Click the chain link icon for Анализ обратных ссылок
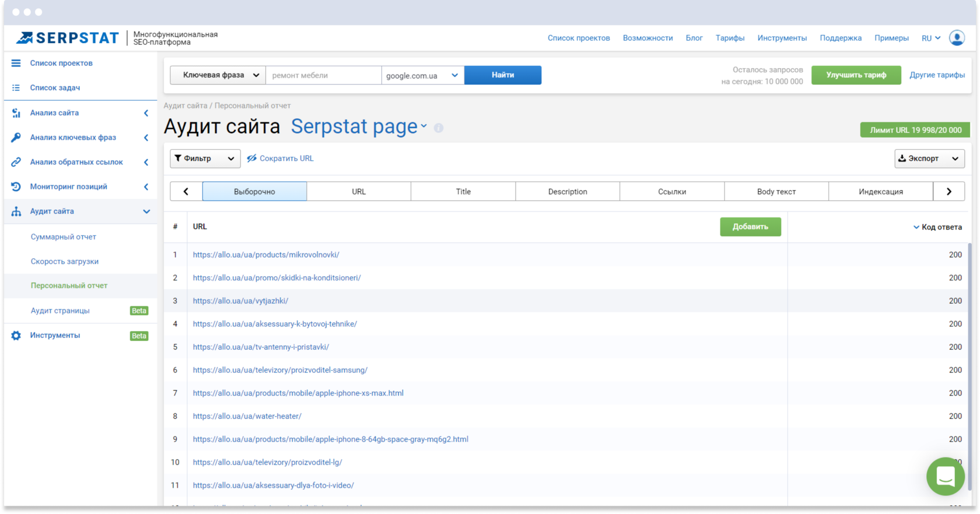 (x=16, y=162)
